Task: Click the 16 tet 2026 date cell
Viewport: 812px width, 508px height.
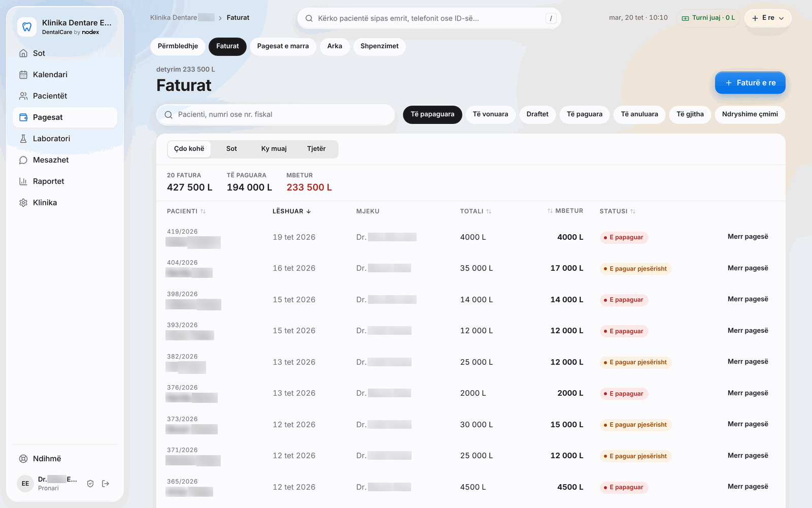Action: pyautogui.click(x=294, y=268)
